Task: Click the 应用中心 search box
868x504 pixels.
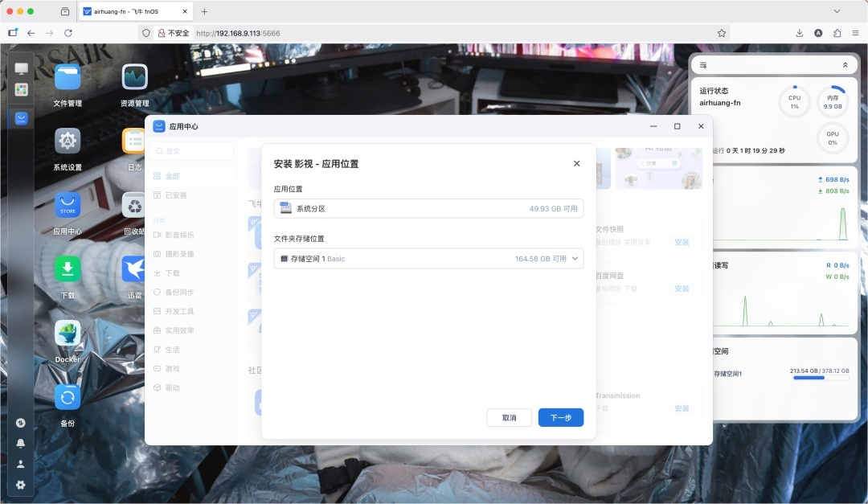Action: pyautogui.click(x=191, y=151)
